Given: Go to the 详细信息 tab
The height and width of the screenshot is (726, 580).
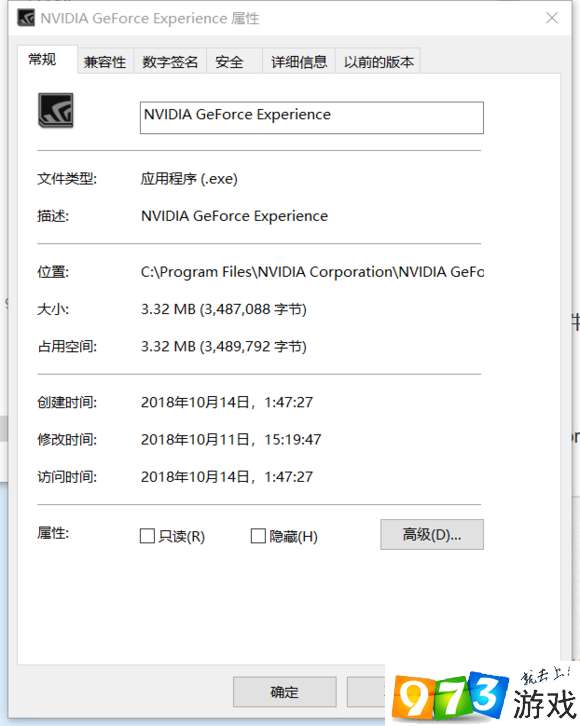Looking at the screenshot, I should tap(299, 62).
